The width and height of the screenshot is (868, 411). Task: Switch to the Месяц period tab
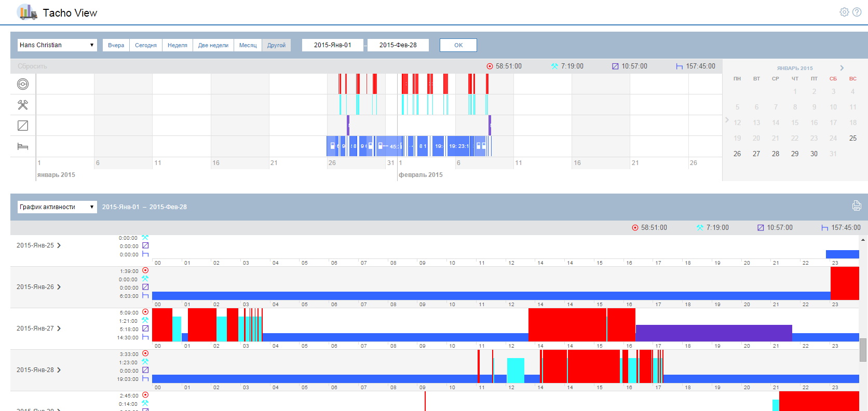point(248,45)
